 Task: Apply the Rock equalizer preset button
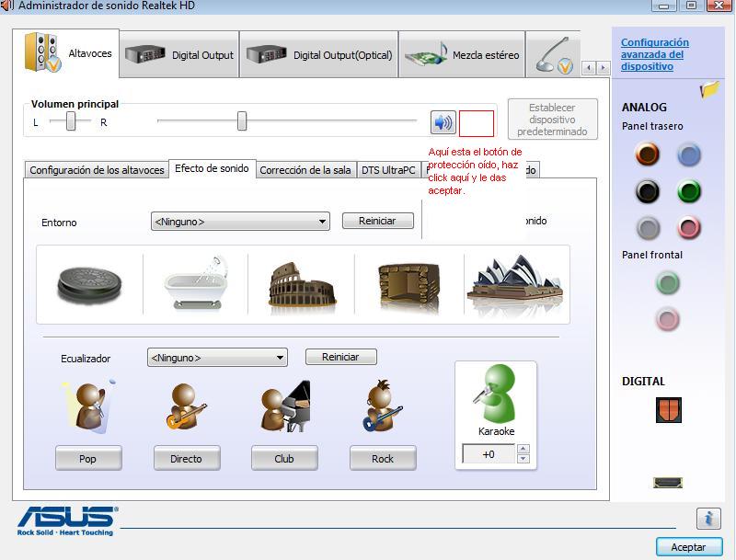383,458
